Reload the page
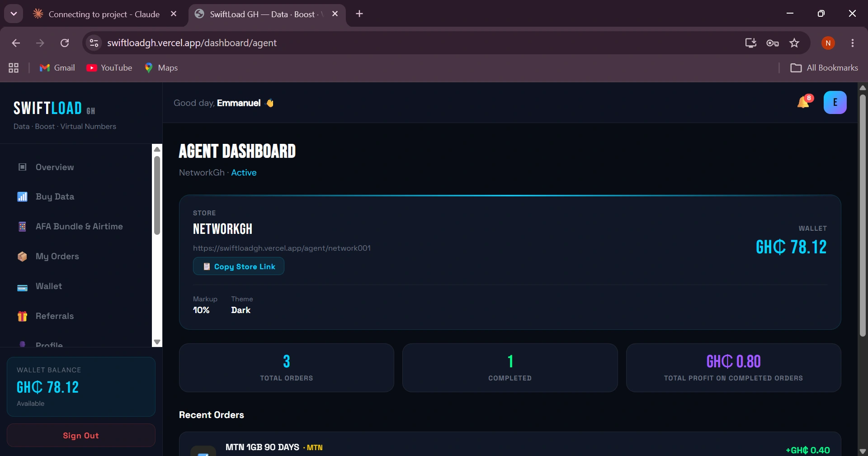868x456 pixels. coord(65,43)
